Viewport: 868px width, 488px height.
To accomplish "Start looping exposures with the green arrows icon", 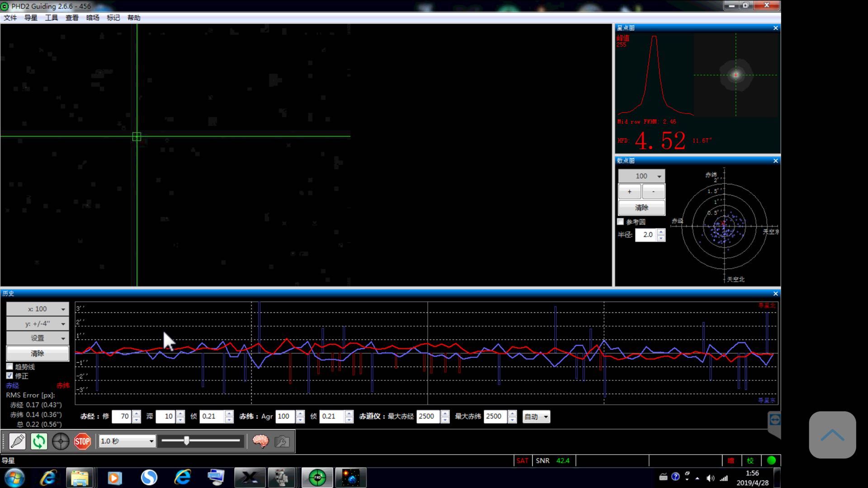I will pyautogui.click(x=39, y=441).
